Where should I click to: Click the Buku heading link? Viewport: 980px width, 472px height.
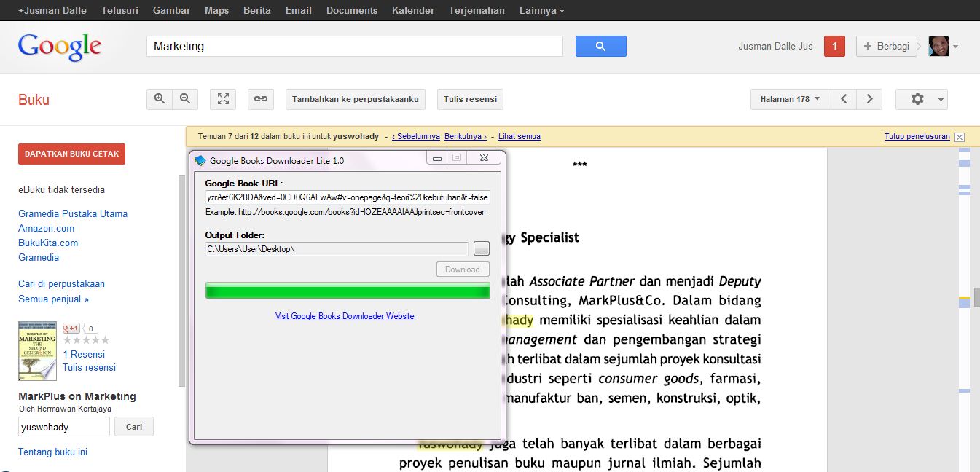tap(34, 100)
